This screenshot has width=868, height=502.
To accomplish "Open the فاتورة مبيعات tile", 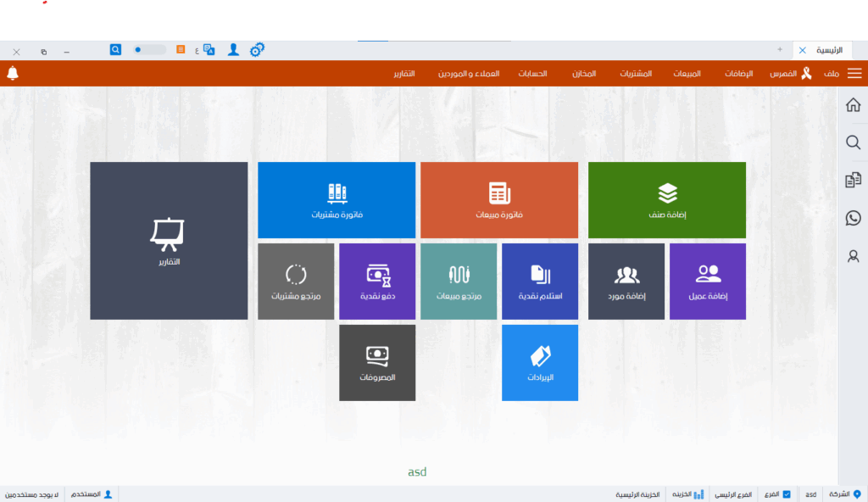I will [x=499, y=200].
